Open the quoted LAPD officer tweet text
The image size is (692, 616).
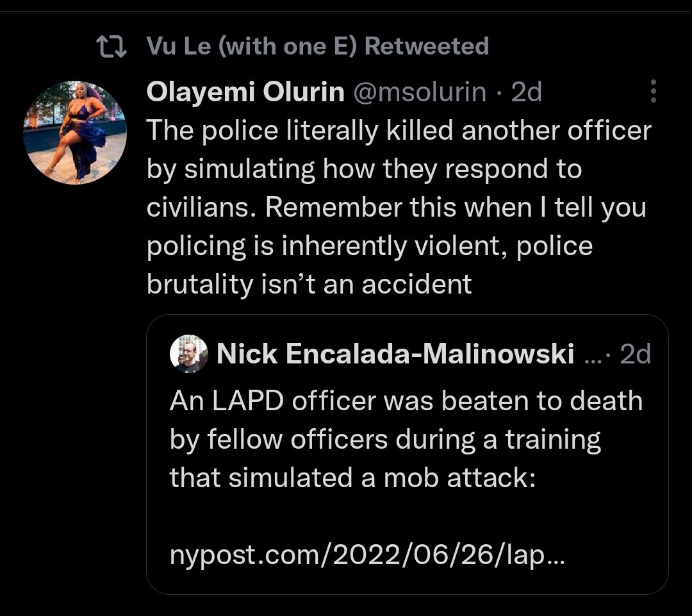tap(406, 440)
